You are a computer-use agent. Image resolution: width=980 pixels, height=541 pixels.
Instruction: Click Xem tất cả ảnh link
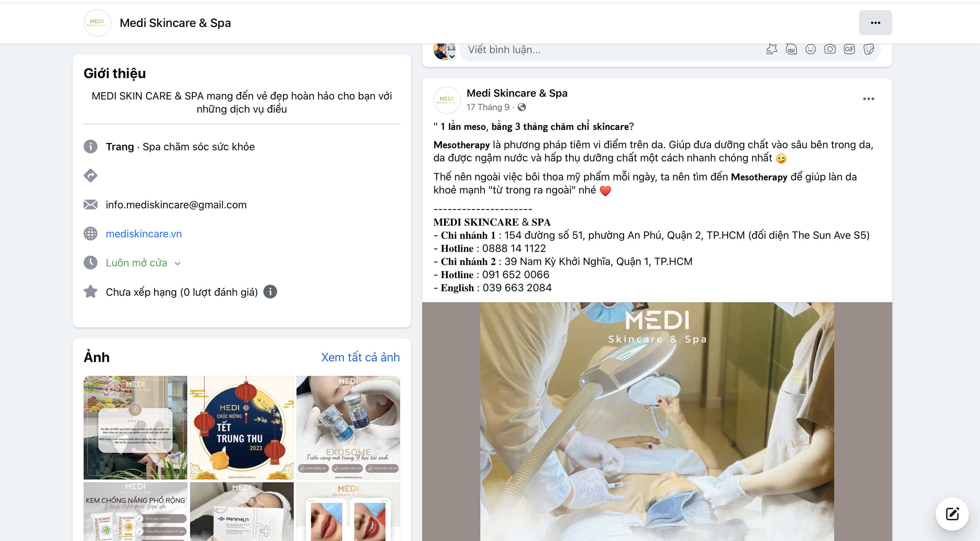[x=360, y=357]
